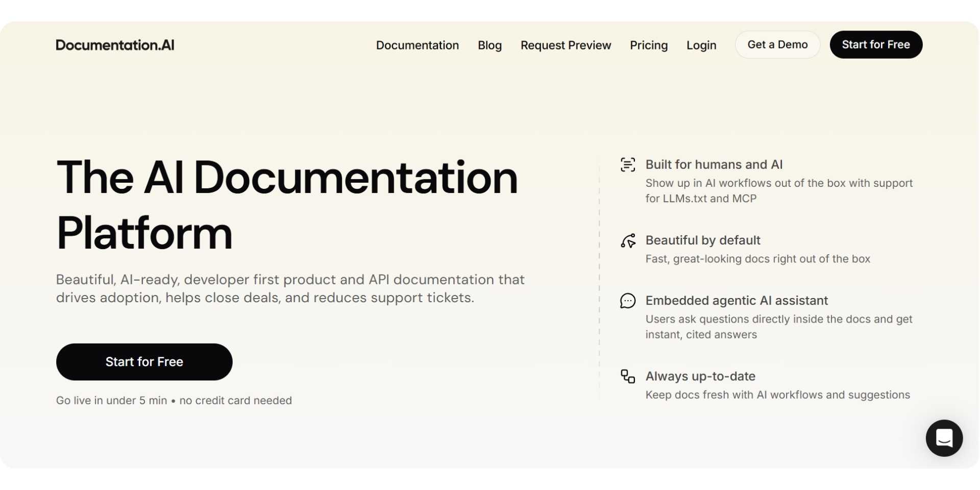Click the Embedded agentic AI assistant heading
This screenshot has width=980, height=490.
pos(737,301)
